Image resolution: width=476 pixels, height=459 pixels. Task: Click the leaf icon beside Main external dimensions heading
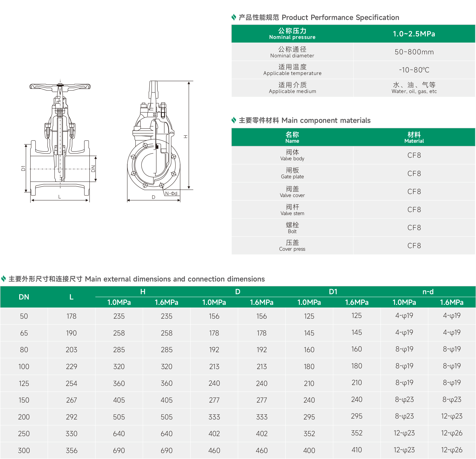pos(3,279)
